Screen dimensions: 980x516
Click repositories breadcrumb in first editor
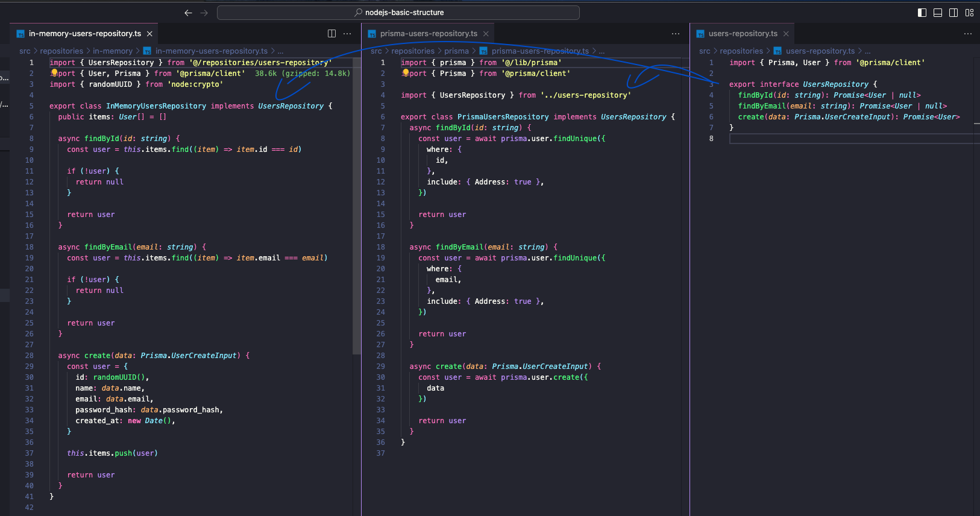61,51
